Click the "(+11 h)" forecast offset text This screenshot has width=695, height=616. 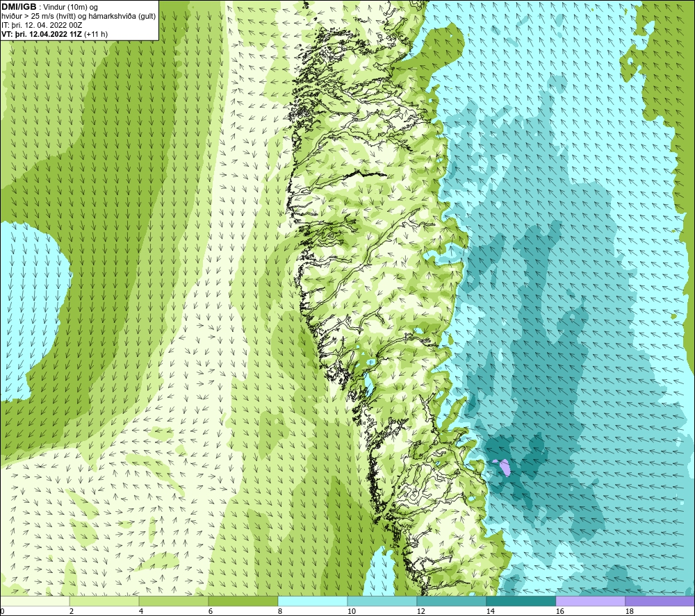click(95, 33)
